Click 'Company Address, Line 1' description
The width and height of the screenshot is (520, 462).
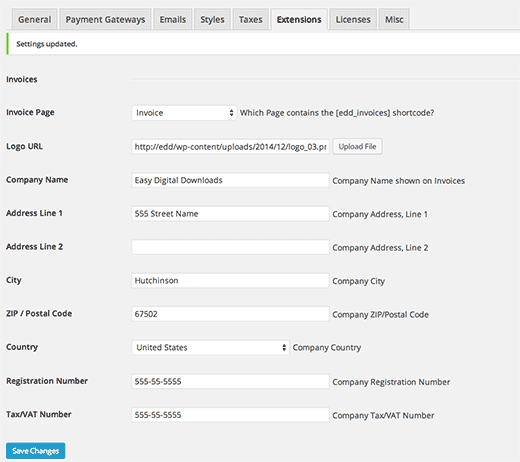click(x=380, y=214)
